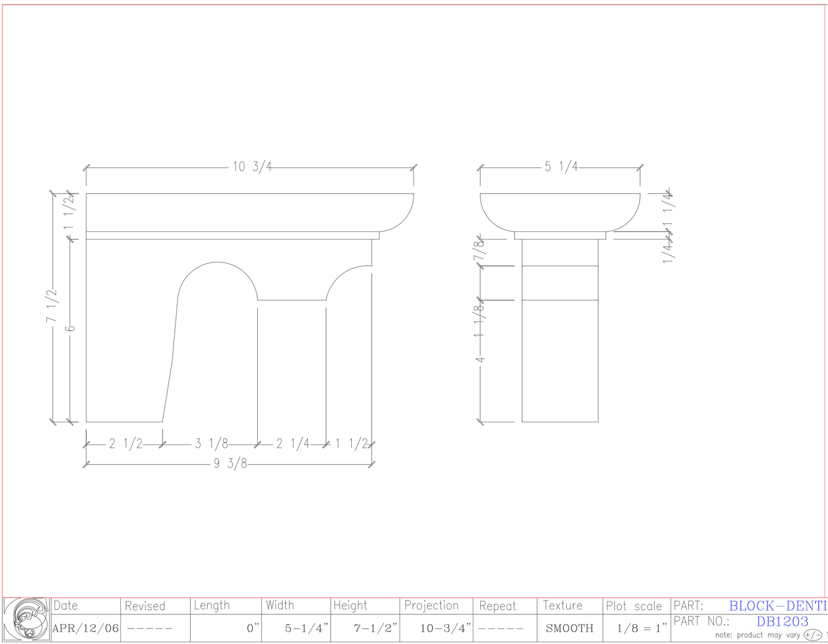Click the swirl company logo in title block

[26, 619]
